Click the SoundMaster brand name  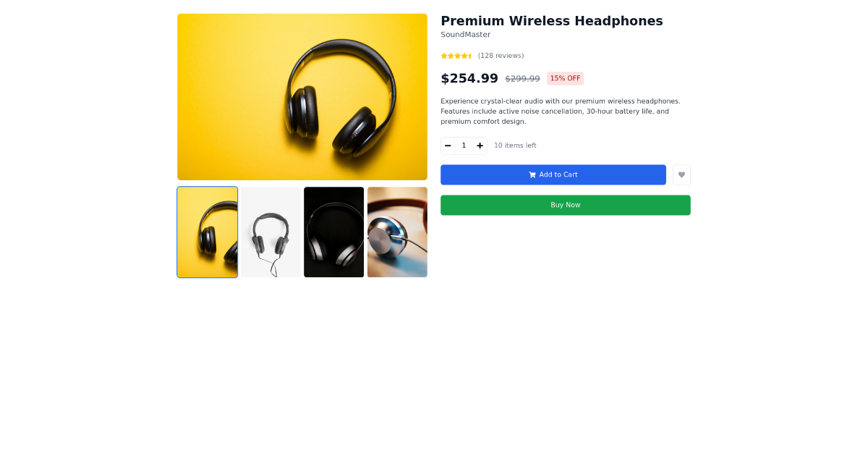(465, 34)
